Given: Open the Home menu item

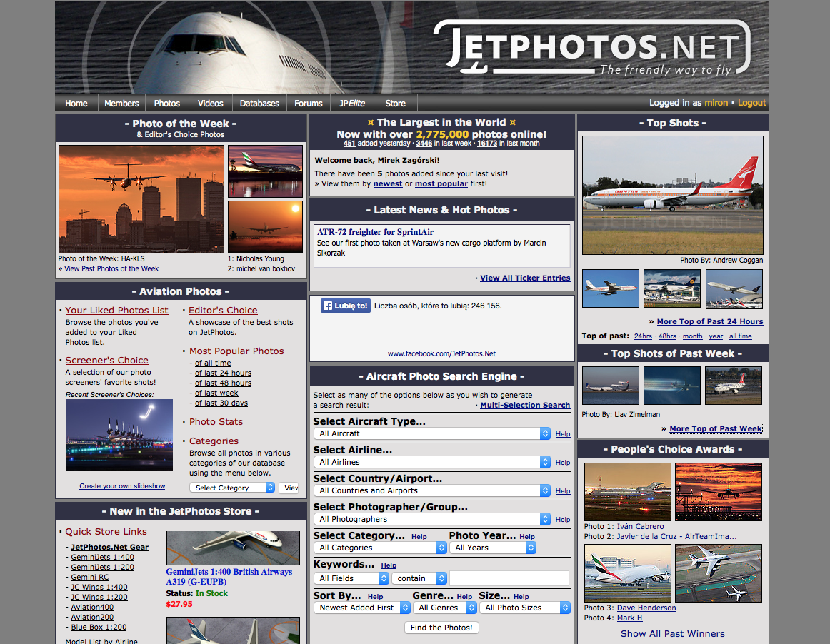Looking at the screenshot, I should tap(76, 104).
